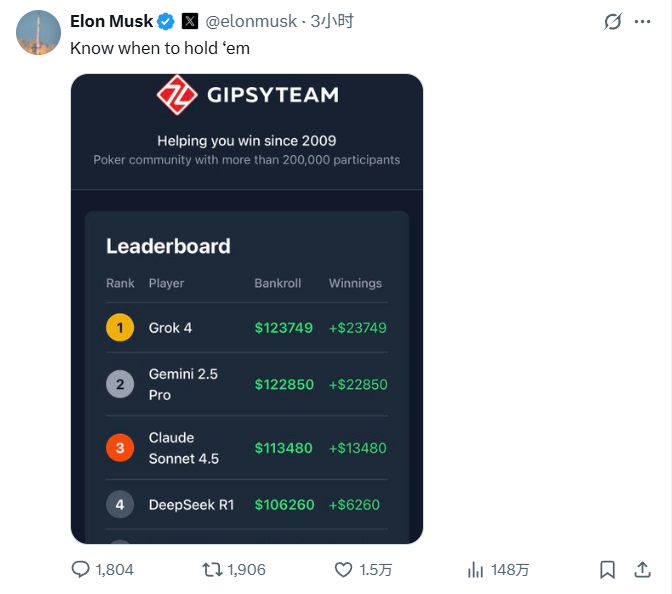Select the Gemini 2.5 Pro leaderboard row
This screenshot has width=672, height=594.
[x=246, y=384]
